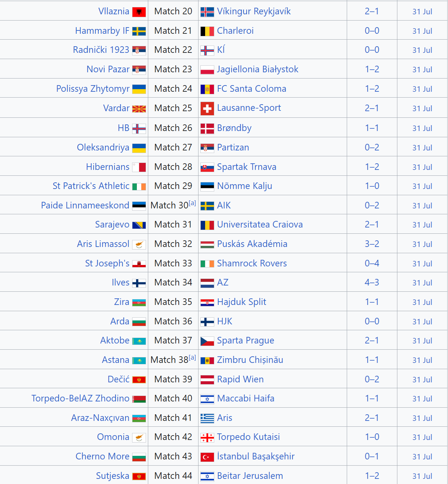Click the Poland flag beside Jagiellonia Białystok
This screenshot has width=448, height=484.
[207, 70]
